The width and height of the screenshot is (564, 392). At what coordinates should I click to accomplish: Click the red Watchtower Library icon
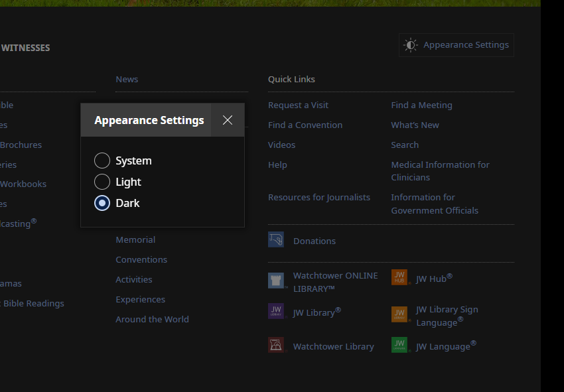276,346
